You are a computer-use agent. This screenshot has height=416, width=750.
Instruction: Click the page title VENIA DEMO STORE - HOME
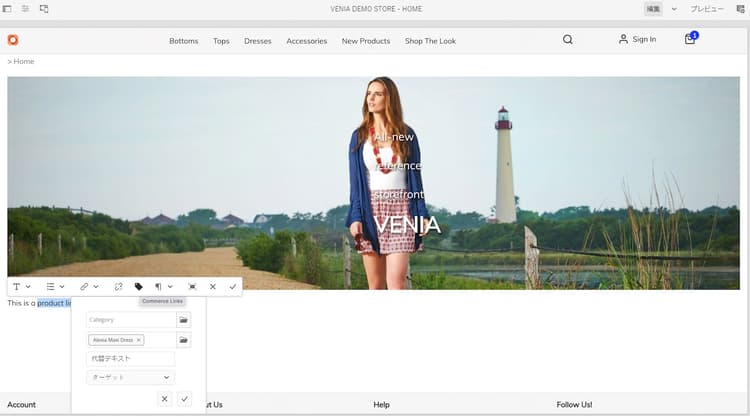click(x=376, y=9)
